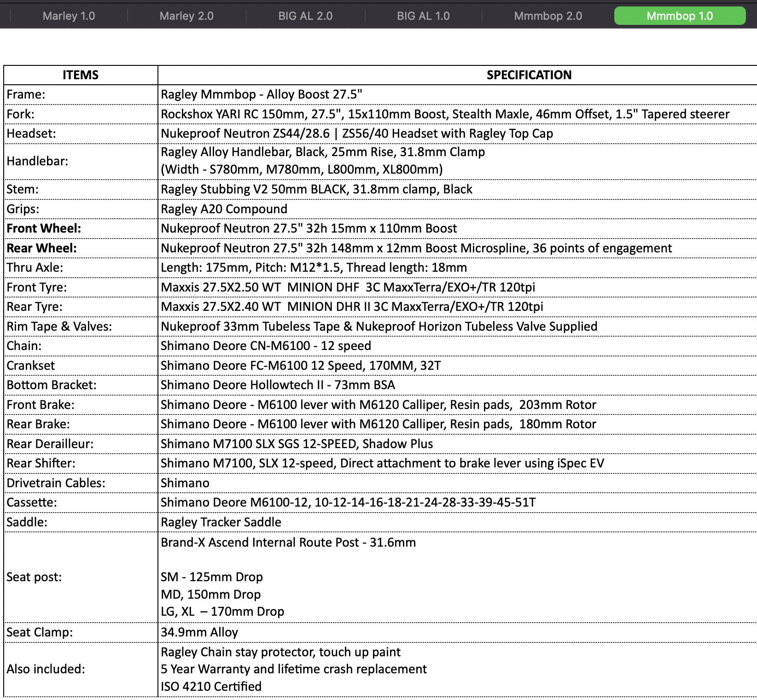
Task: Select the bold Rear Wheel: cell
Action: [x=81, y=248]
